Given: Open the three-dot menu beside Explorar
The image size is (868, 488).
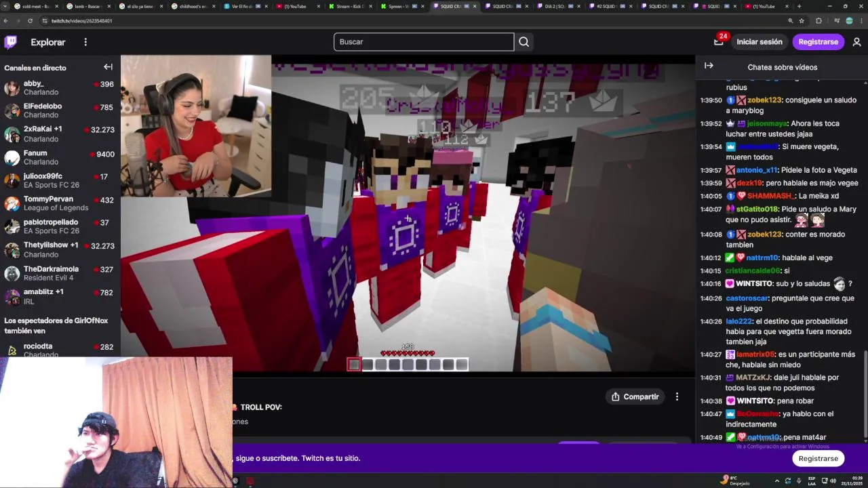Looking at the screenshot, I should [85, 42].
